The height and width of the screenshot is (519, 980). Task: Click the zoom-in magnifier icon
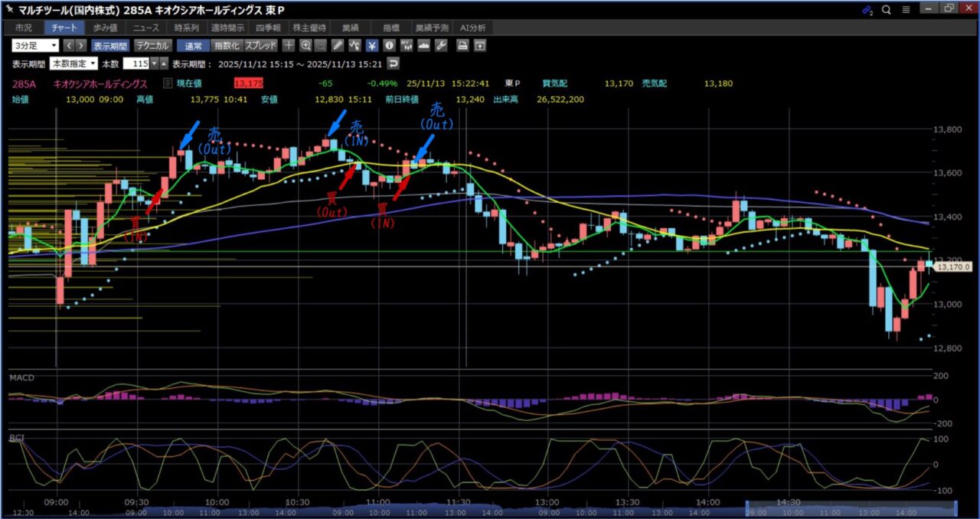pyautogui.click(x=305, y=45)
